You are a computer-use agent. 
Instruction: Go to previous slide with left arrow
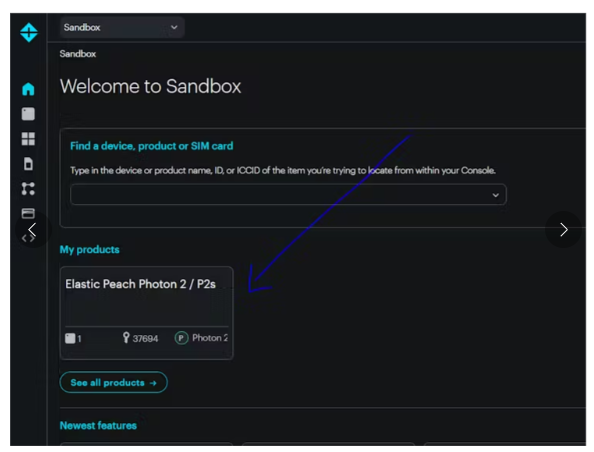tap(33, 230)
